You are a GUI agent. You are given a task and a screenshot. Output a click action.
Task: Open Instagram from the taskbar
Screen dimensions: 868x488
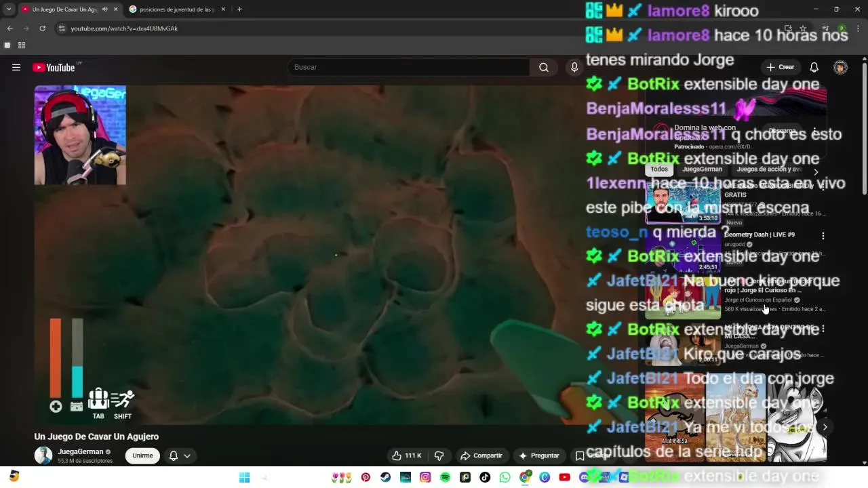(425, 477)
